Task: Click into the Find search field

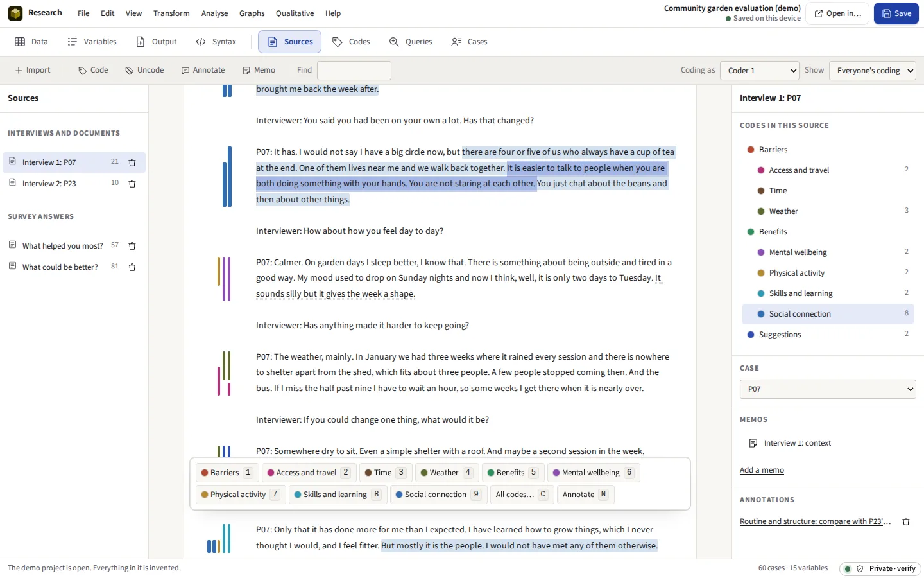Action: [x=354, y=71]
